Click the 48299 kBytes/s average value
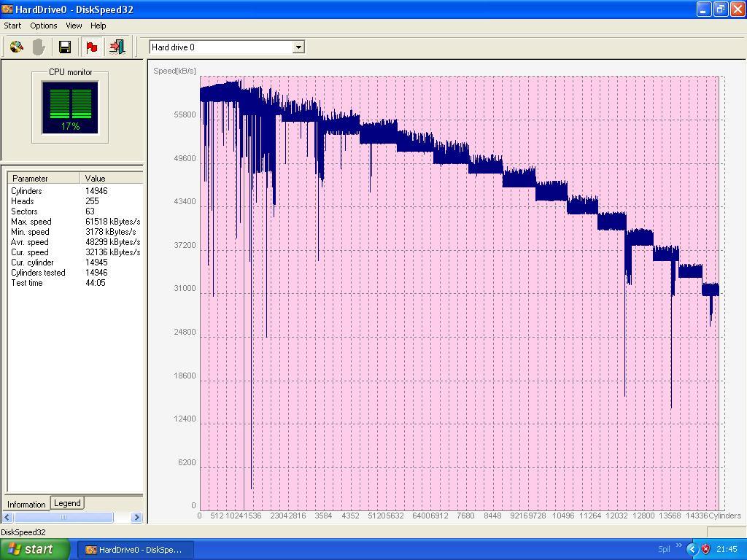 click(113, 242)
